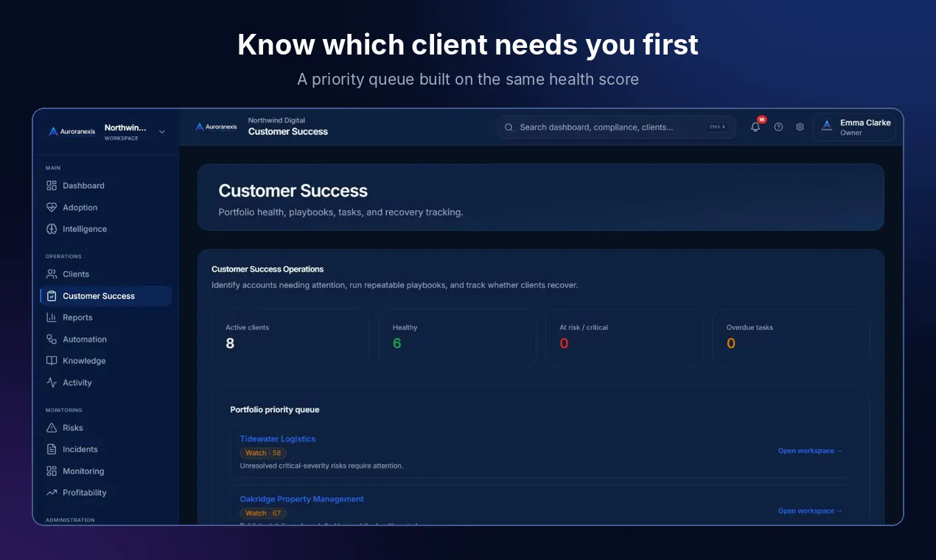The image size is (936, 560).
Task: Click the Active clients stat card
Action: (x=290, y=337)
